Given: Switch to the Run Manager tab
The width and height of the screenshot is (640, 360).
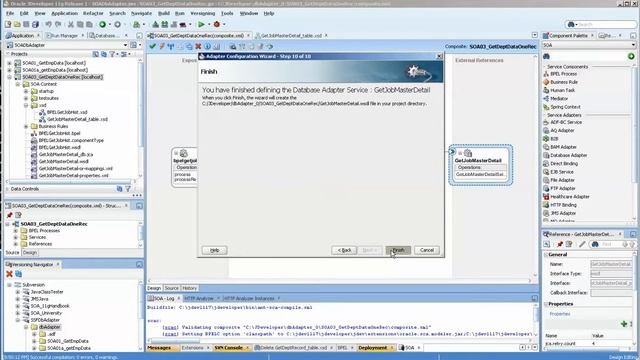Looking at the screenshot, I should (x=63, y=36).
